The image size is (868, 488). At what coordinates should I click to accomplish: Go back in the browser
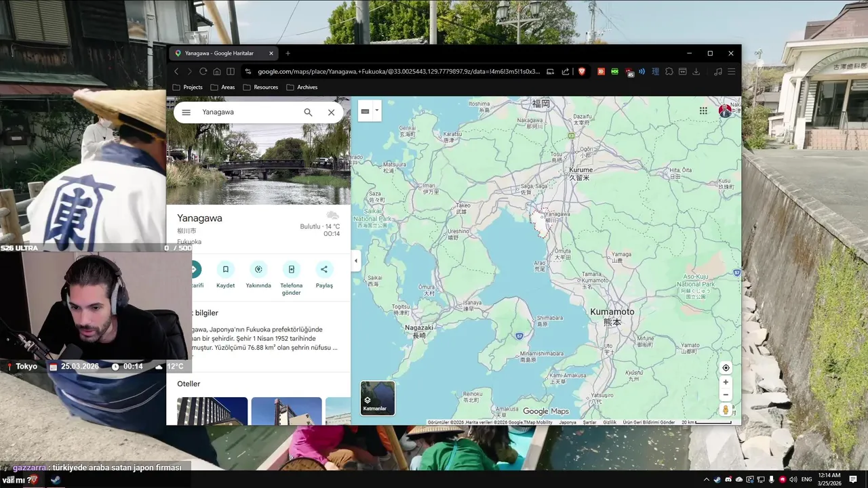point(176,71)
